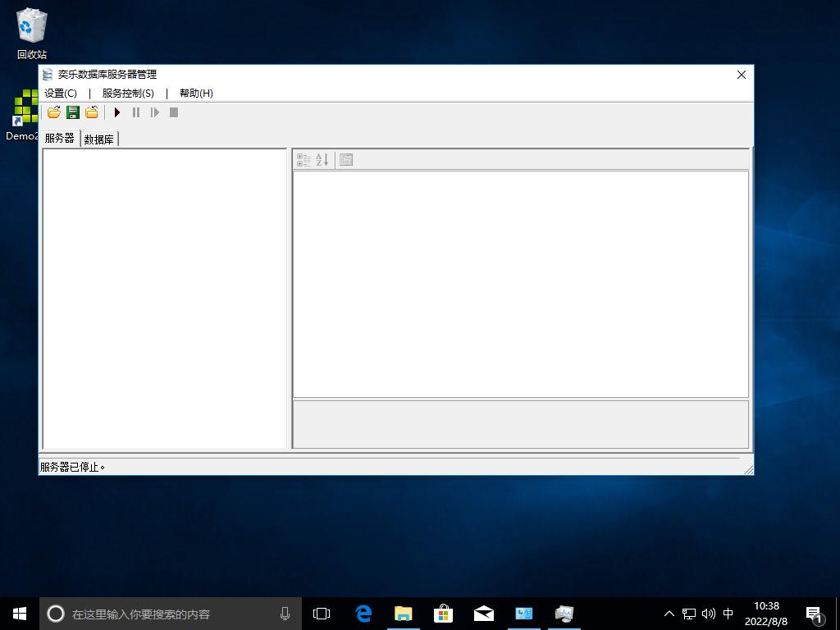Start the server with the play icon
Viewport: 840px width, 630px height.
click(117, 112)
